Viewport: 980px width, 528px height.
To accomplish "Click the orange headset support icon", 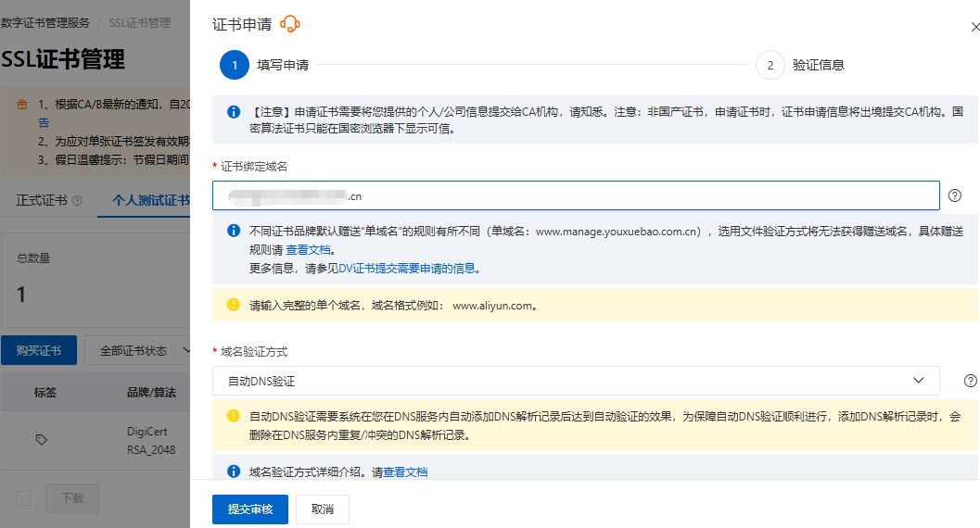I will tap(290, 25).
